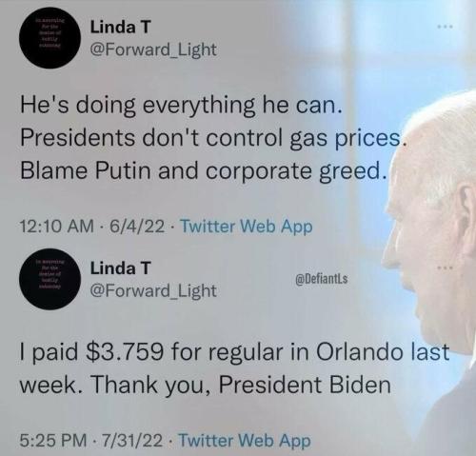
Task: Visit @Forward_Light handle on the first tweet
Action: pos(153,50)
